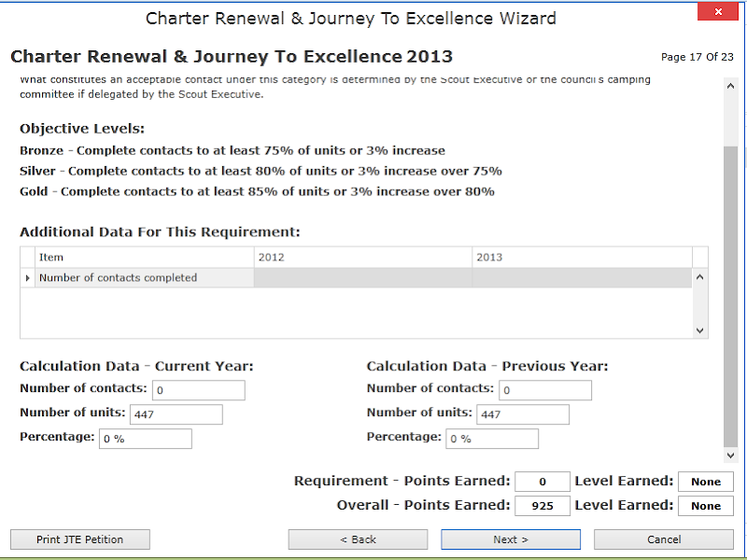Click Additional Data For This Requirement heading

160,231
